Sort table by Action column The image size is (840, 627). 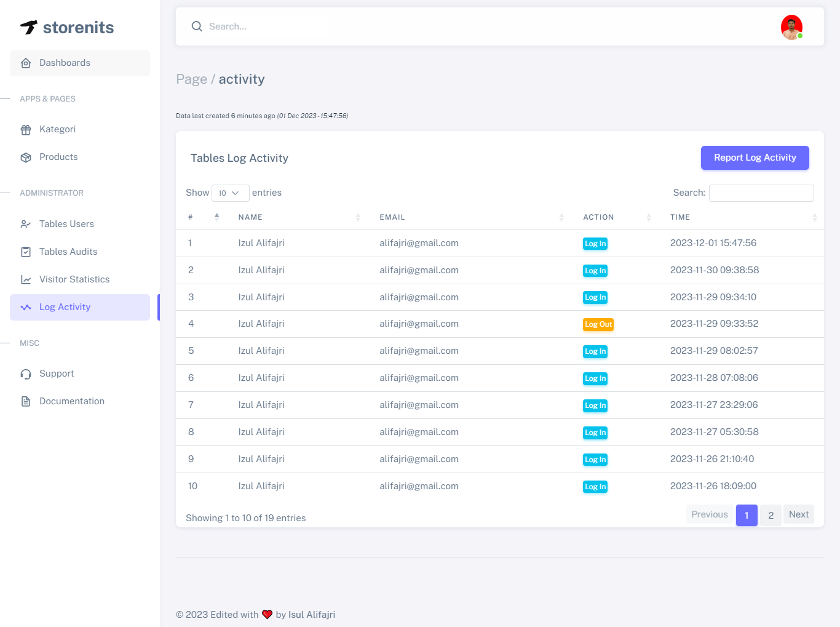[x=598, y=217]
